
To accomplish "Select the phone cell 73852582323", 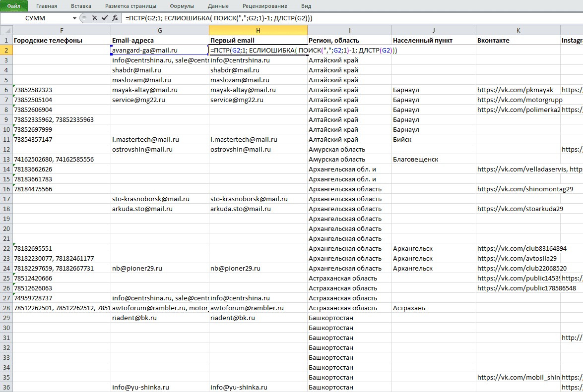I will 62,90.
